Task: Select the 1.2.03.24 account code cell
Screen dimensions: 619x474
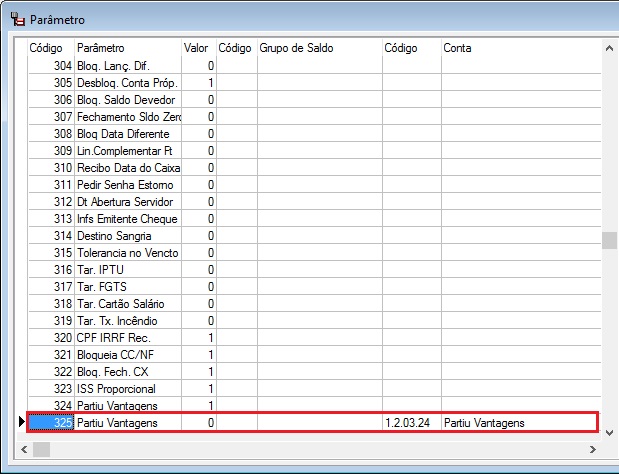Action: pyautogui.click(x=411, y=423)
